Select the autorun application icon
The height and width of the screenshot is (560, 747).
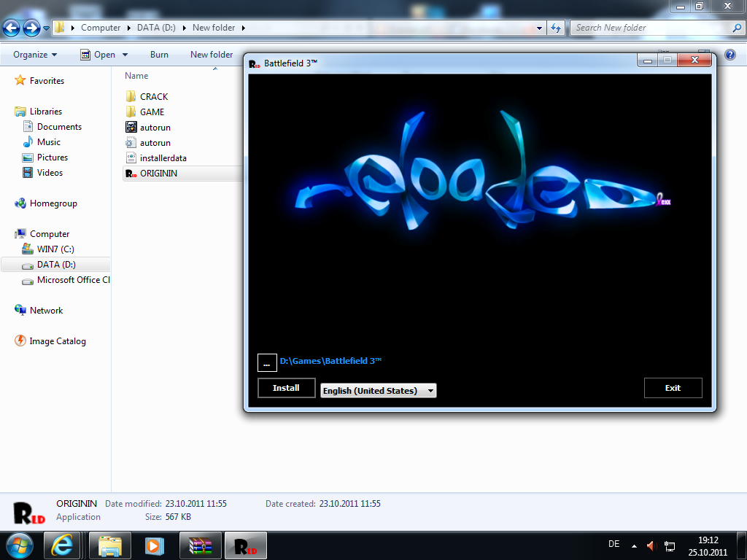(131, 127)
